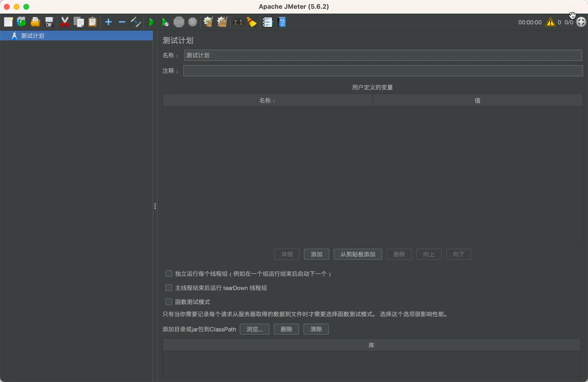Enable 独立运行每个线程组 checkbox
This screenshot has width=588, height=382.
coord(169,273)
